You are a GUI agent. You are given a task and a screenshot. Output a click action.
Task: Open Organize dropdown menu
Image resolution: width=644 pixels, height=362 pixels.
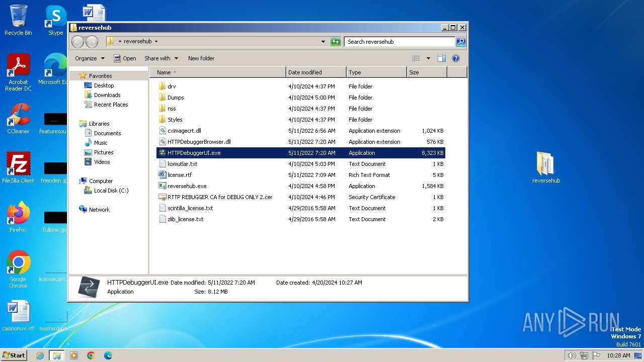(90, 58)
